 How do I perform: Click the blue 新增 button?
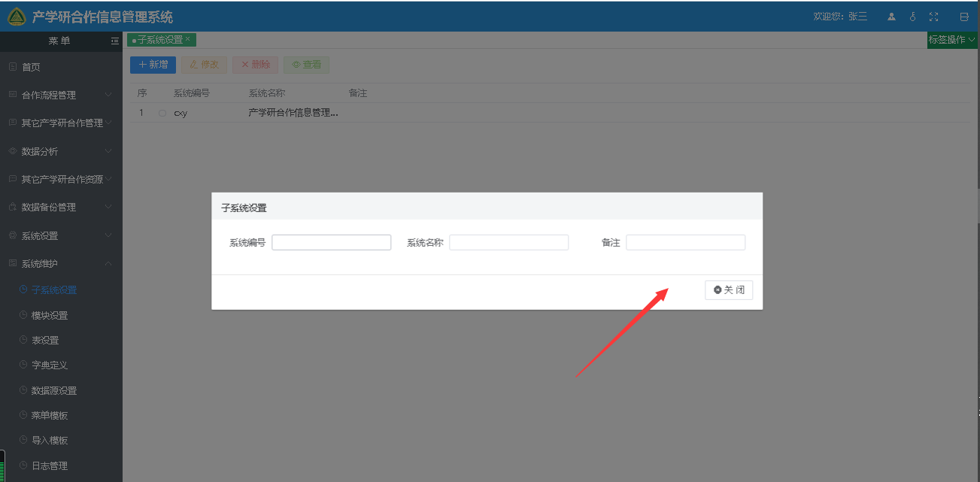(153, 65)
